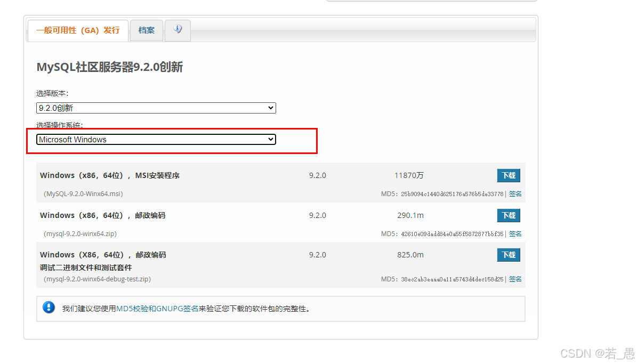Click the blue exclamation notice icon
The width and height of the screenshot is (637, 364).
pos(49,308)
